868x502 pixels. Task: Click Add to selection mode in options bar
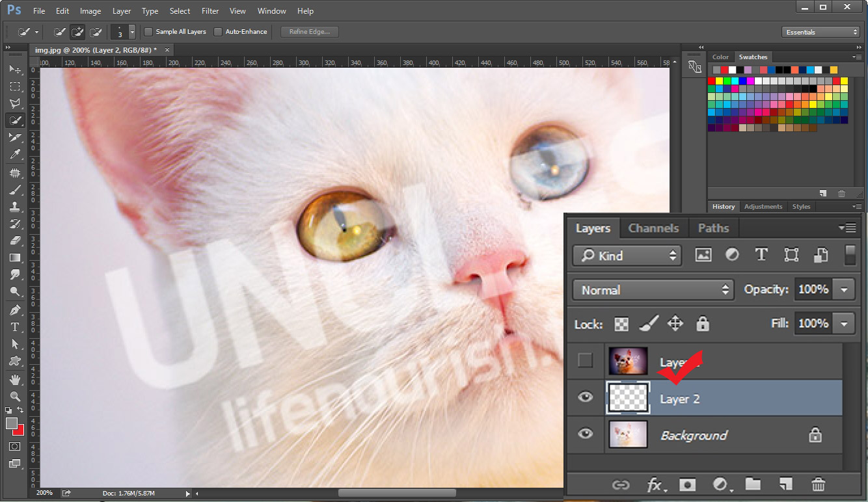pos(77,32)
